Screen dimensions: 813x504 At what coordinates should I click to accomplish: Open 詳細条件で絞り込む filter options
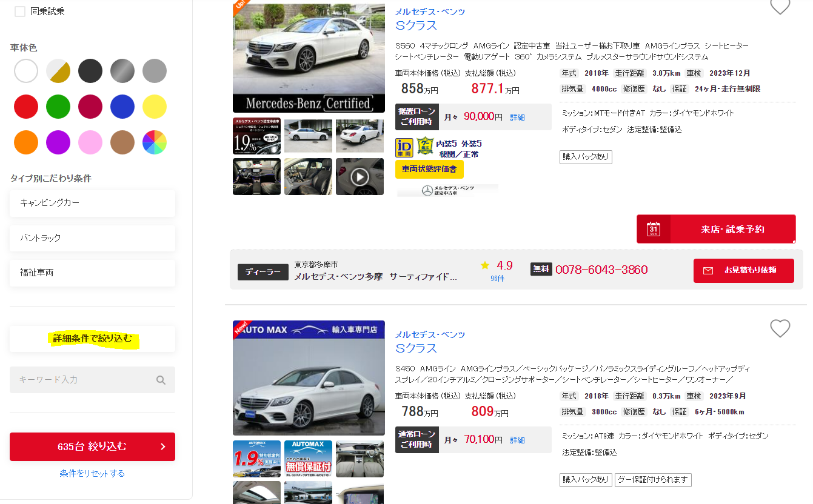pyautogui.click(x=92, y=339)
